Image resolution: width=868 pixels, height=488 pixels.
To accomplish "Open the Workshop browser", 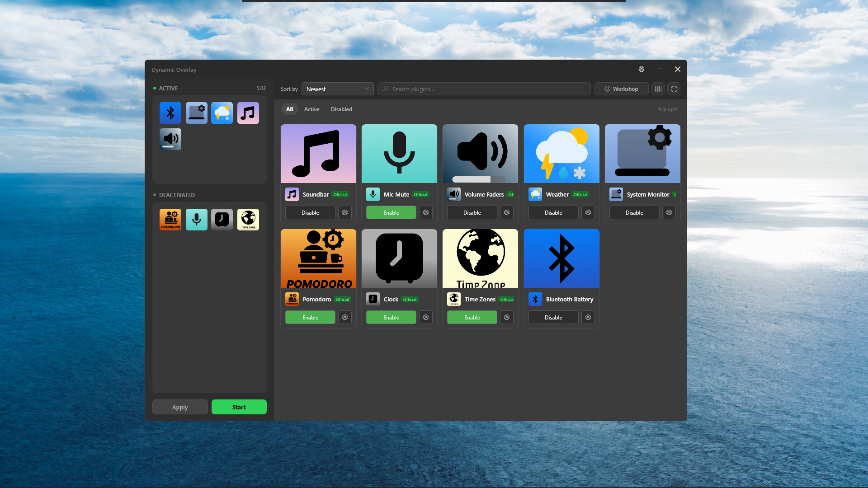I will (x=621, y=89).
